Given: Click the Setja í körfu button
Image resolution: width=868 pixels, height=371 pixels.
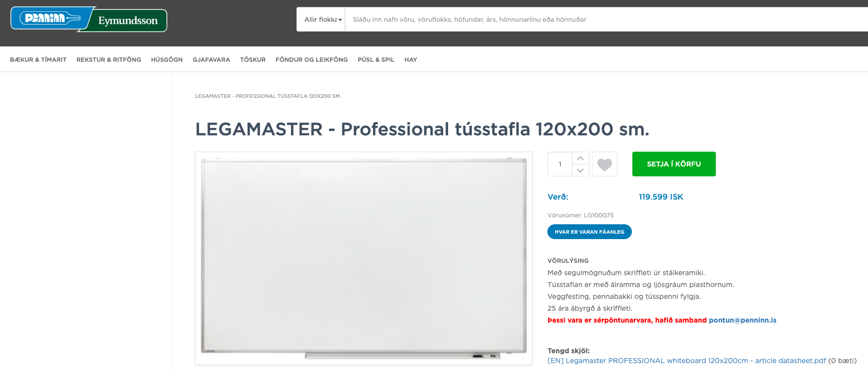Looking at the screenshot, I should (674, 164).
